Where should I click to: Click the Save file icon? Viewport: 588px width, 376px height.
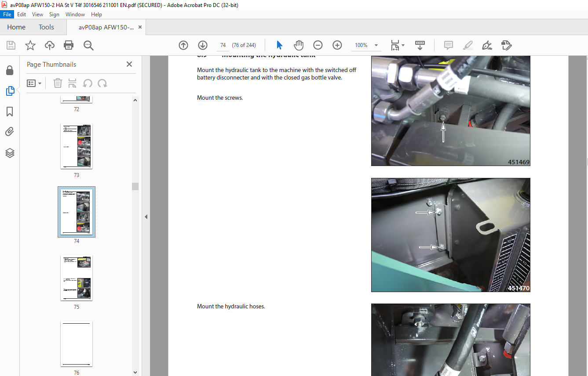click(x=11, y=45)
